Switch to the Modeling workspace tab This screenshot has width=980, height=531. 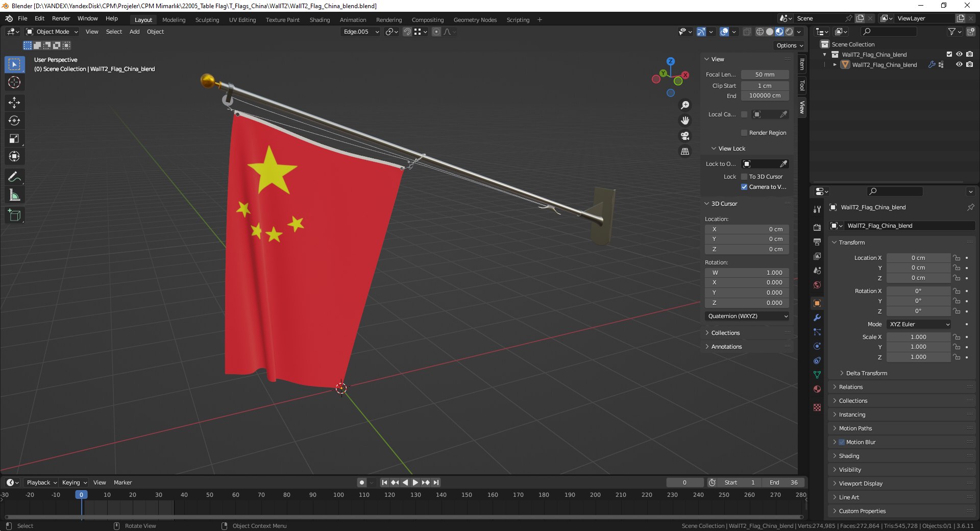[174, 20]
